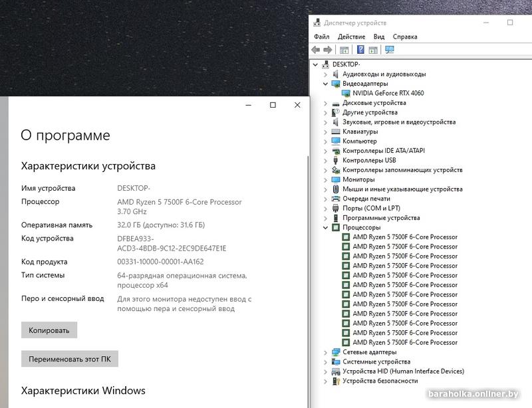Image resolution: width=532 pixels, height=408 pixels.
Task: Click the Копировать button
Action: [49, 330]
